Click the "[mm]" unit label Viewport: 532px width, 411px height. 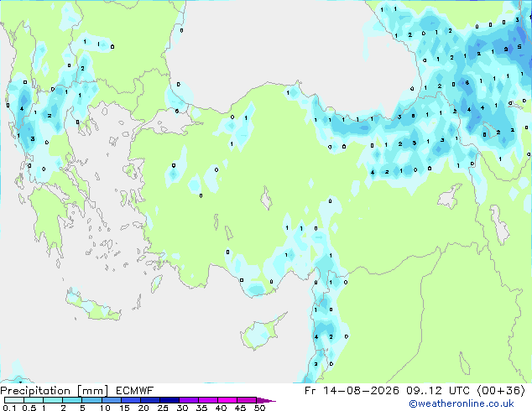pyautogui.click(x=93, y=391)
